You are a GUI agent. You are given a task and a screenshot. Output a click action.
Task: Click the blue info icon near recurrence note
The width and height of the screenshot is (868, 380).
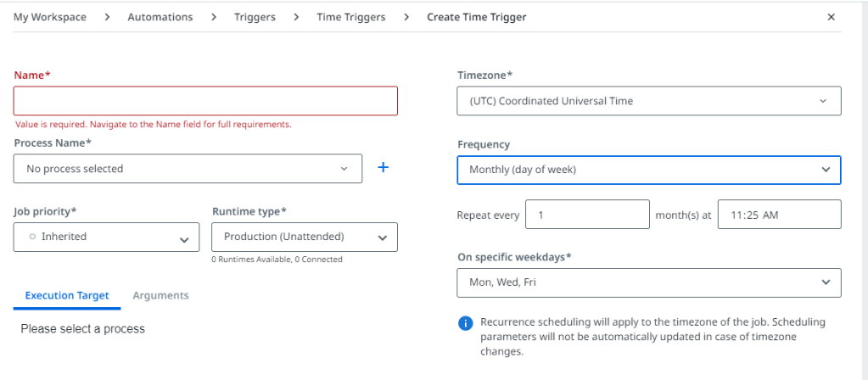pyautogui.click(x=465, y=323)
